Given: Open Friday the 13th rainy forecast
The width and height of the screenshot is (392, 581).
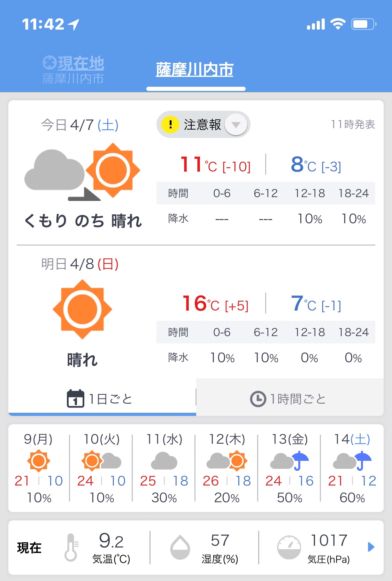Looking at the screenshot, I should coord(290,468).
